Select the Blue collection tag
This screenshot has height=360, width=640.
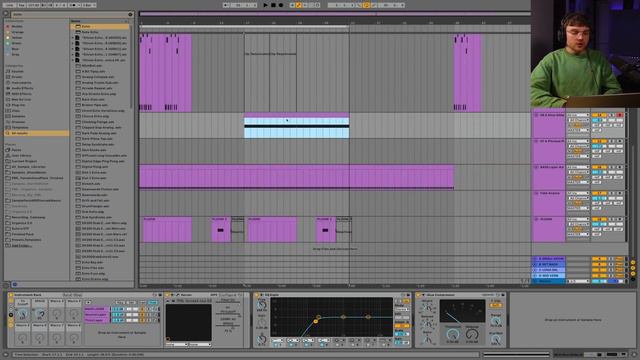pyautogui.click(x=14, y=49)
